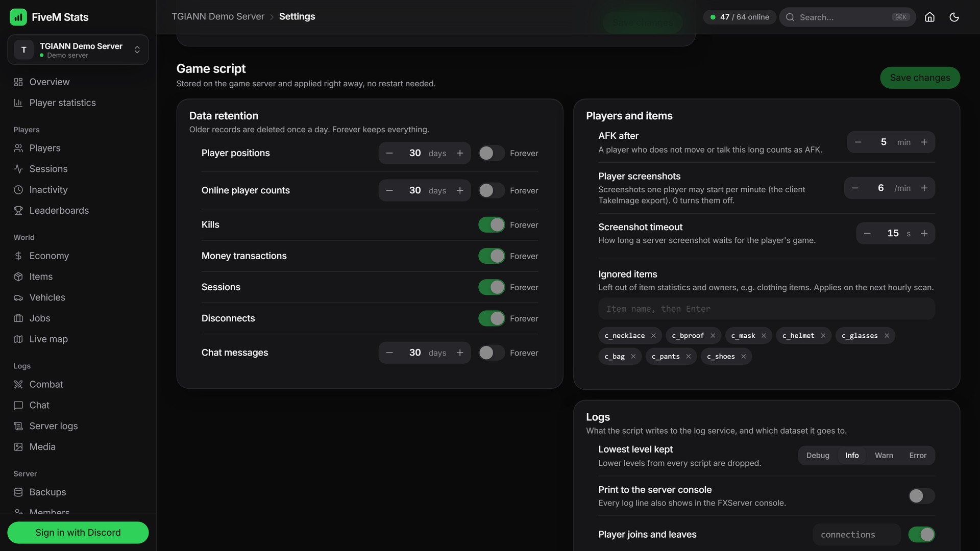The width and height of the screenshot is (980, 551).
Task: Increase Screenshot timeout seconds
Action: tap(924, 233)
